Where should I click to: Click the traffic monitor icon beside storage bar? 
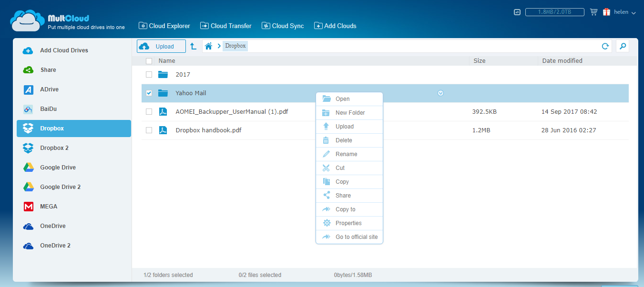(x=517, y=12)
